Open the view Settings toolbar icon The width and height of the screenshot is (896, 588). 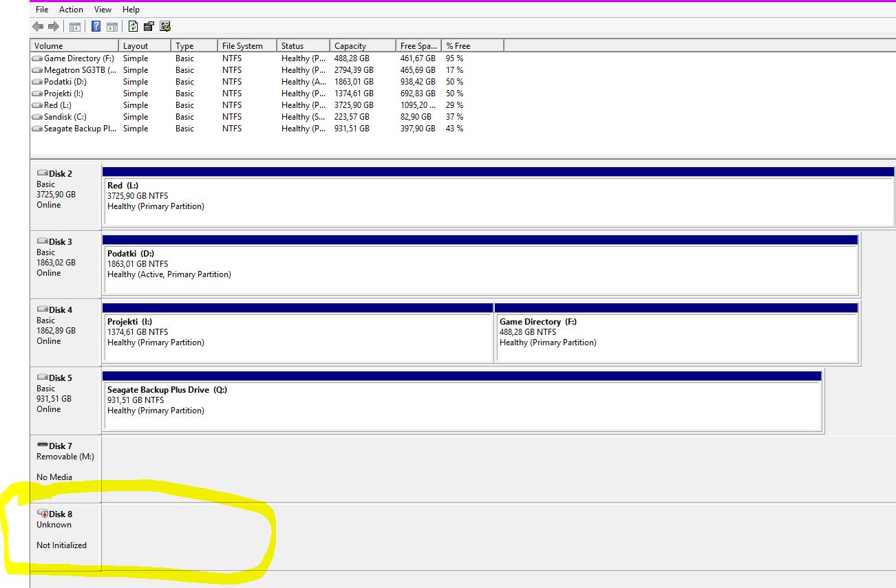(165, 27)
